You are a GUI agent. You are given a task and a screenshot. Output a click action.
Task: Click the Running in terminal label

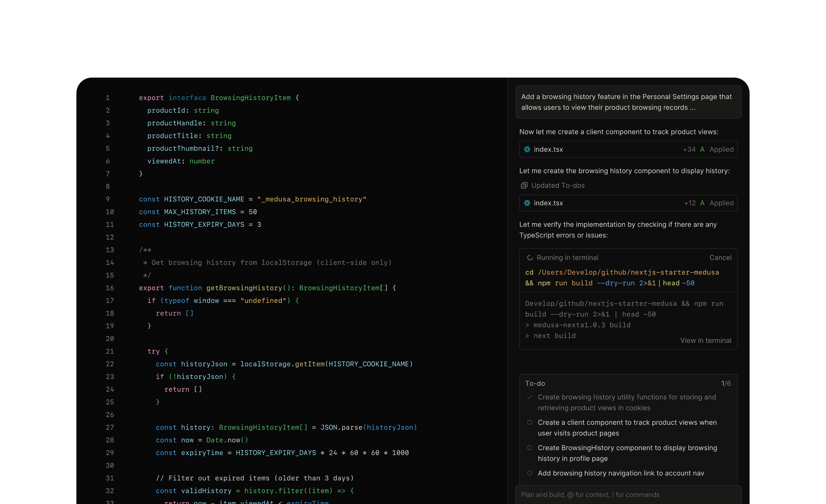click(x=568, y=258)
